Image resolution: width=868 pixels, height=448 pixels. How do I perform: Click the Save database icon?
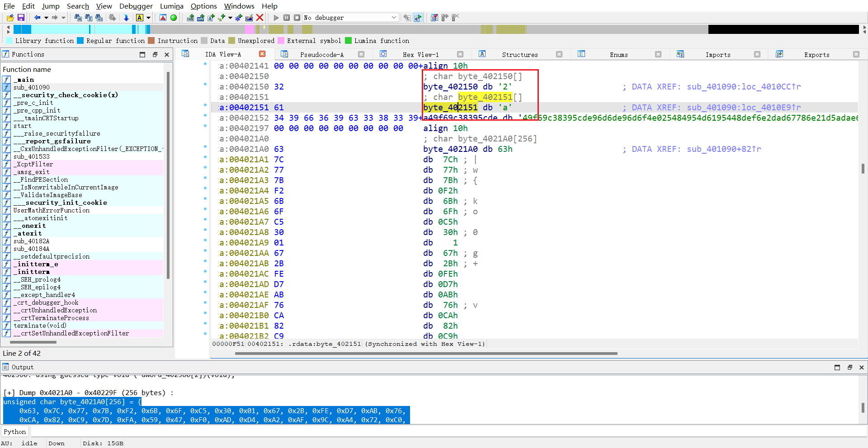[x=21, y=18]
